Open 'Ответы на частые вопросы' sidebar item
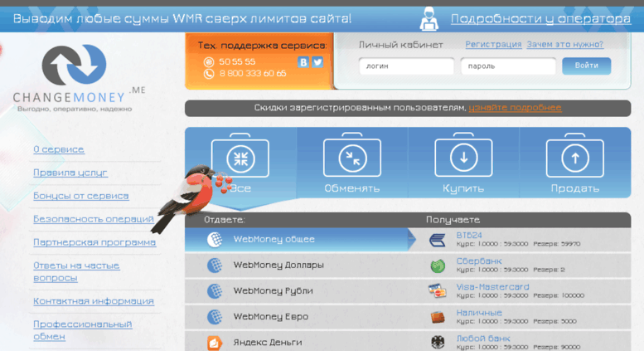644x351 pixels. tap(76, 271)
